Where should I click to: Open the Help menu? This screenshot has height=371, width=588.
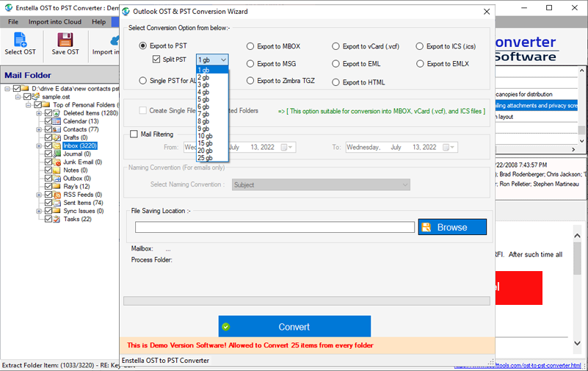[98, 22]
